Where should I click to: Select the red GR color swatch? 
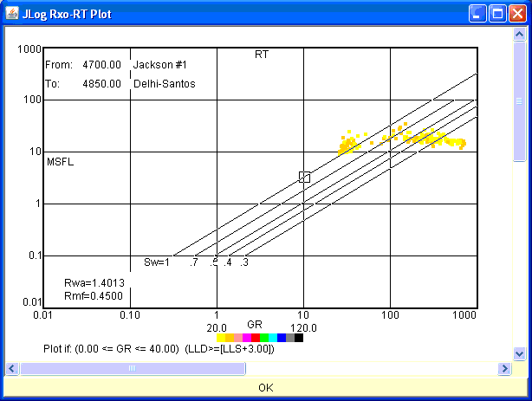pos(256,338)
